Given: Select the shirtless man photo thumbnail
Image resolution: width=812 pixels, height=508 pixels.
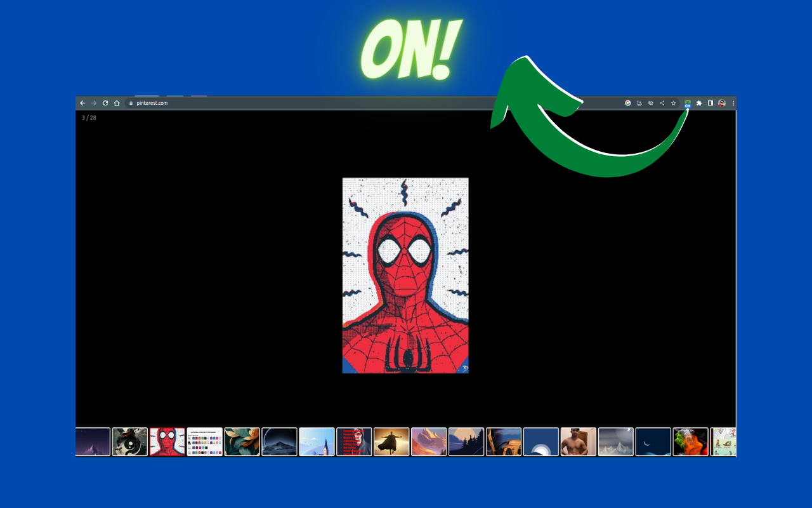Looking at the screenshot, I should tap(579, 441).
